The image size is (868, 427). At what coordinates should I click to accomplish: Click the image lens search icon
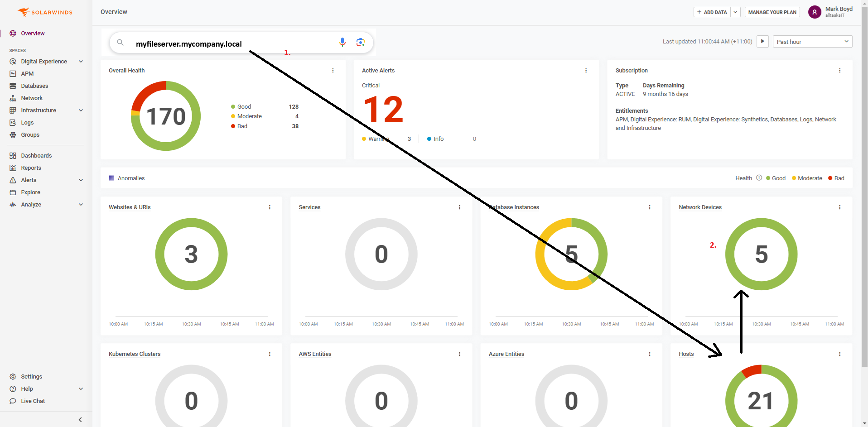click(361, 42)
